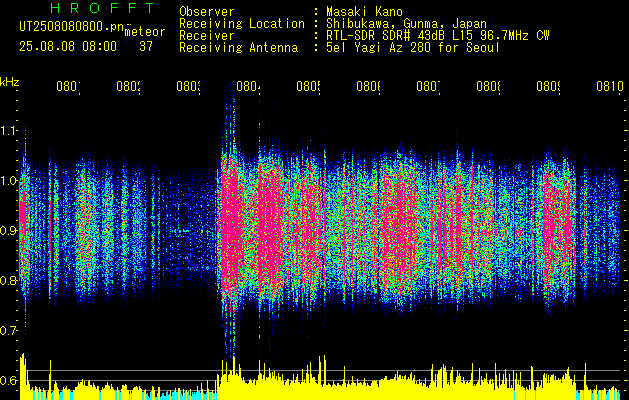This screenshot has width=629, height=400.
Task: Click antenna text 5el Yagi Az 280
Action: coord(380,48)
